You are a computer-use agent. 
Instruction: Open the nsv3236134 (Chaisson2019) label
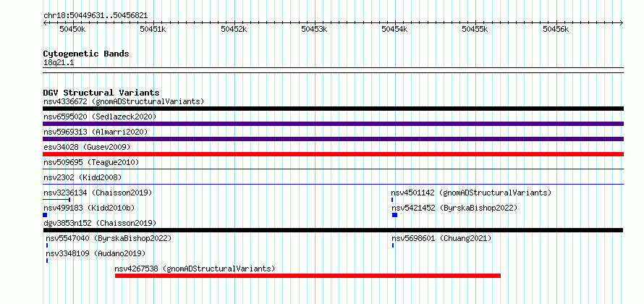98,193
